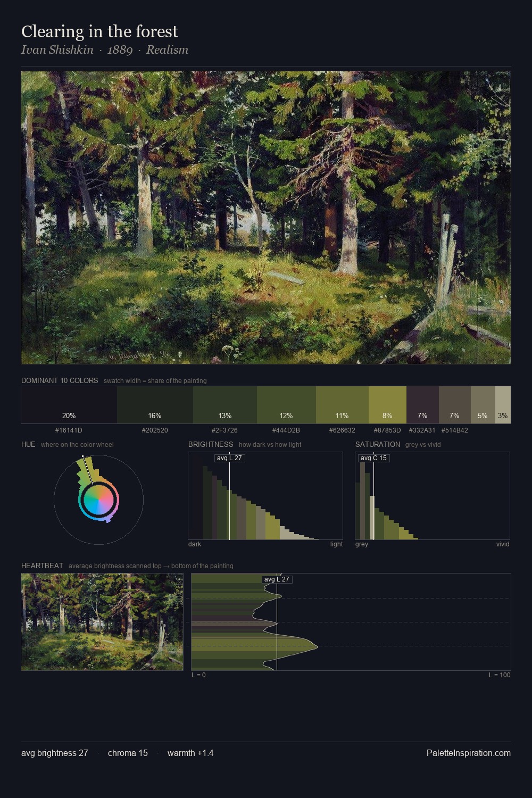Viewport: 532px width, 798px height.
Task: Select the 16% swatch #202520
Action: (155, 405)
